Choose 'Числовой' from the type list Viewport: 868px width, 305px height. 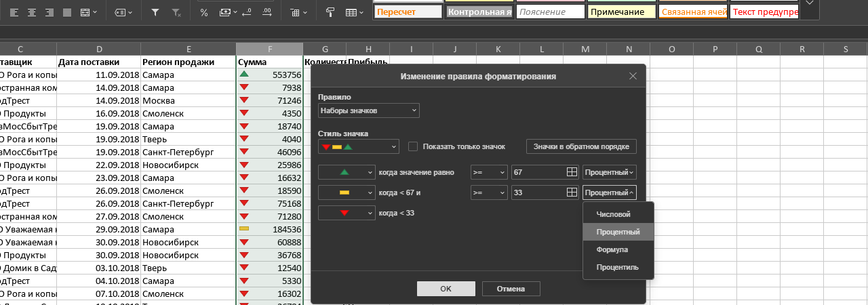613,214
